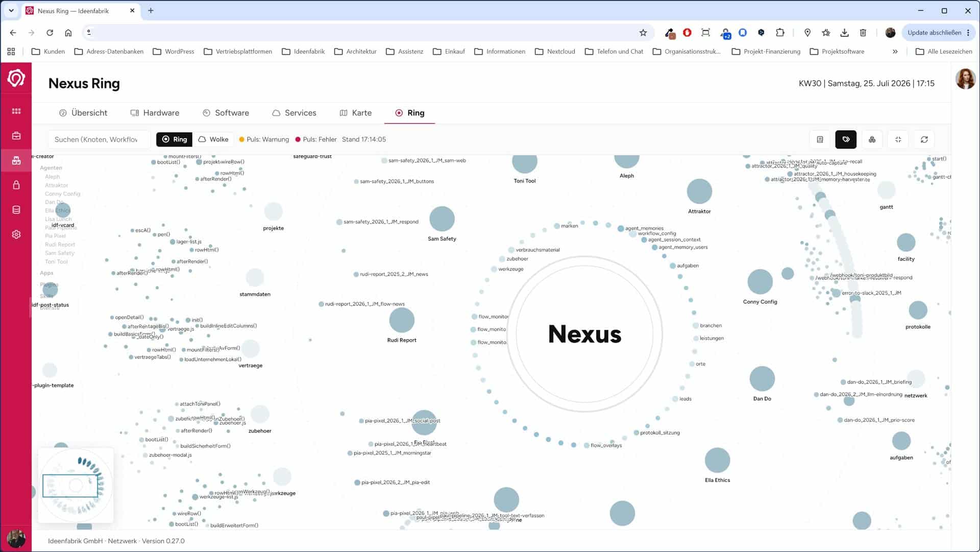Open the Karte tab
The width and height of the screenshot is (980, 552).
coord(356,113)
